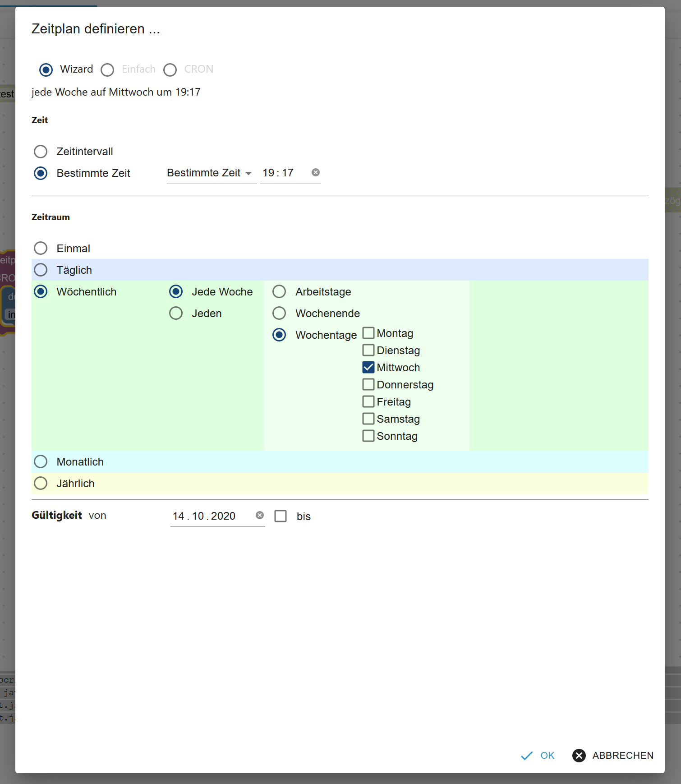Select the Wöchentlich period option
Viewport: 681px width, 784px height.
41,291
